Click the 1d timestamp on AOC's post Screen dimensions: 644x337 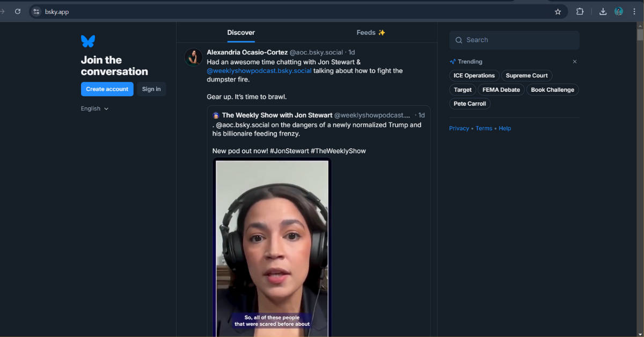(352, 53)
